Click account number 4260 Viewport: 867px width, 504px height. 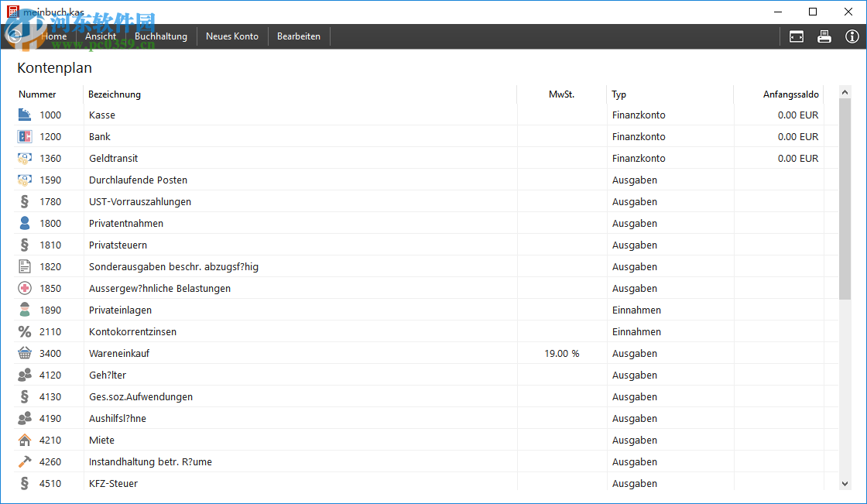(50, 461)
